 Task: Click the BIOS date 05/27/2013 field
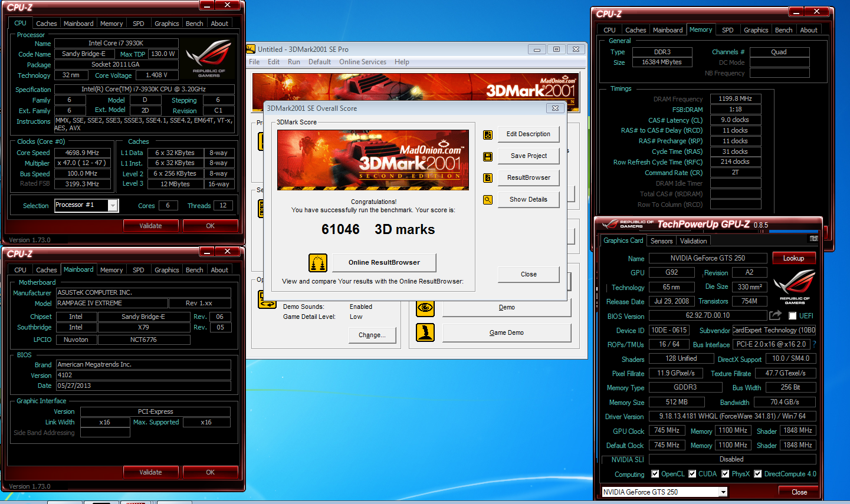click(x=143, y=386)
